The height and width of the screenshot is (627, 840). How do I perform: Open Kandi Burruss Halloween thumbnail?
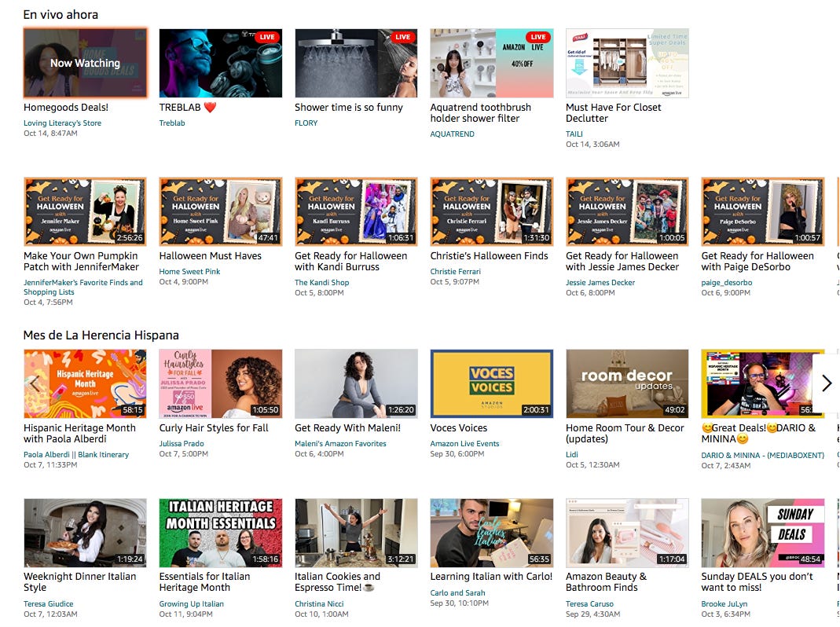pos(356,211)
